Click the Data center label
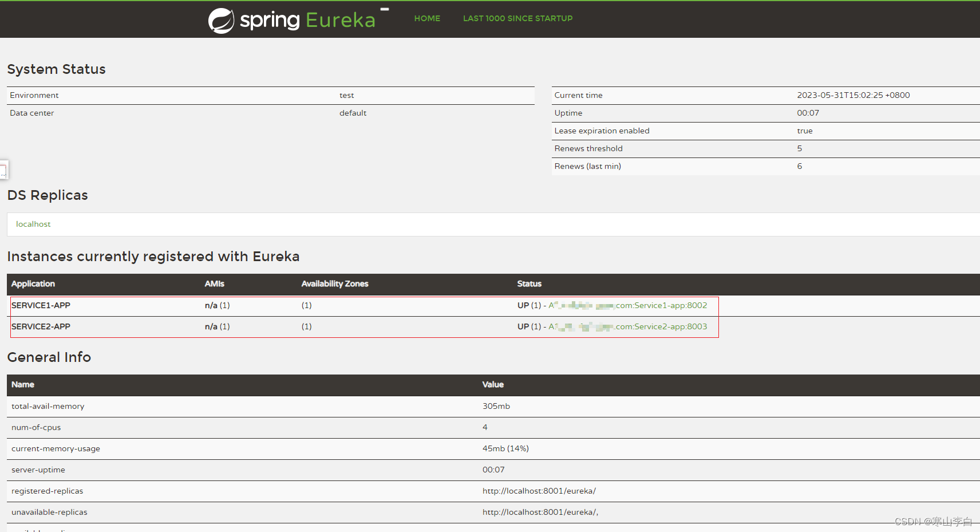This screenshot has height=532, width=980. pos(32,113)
